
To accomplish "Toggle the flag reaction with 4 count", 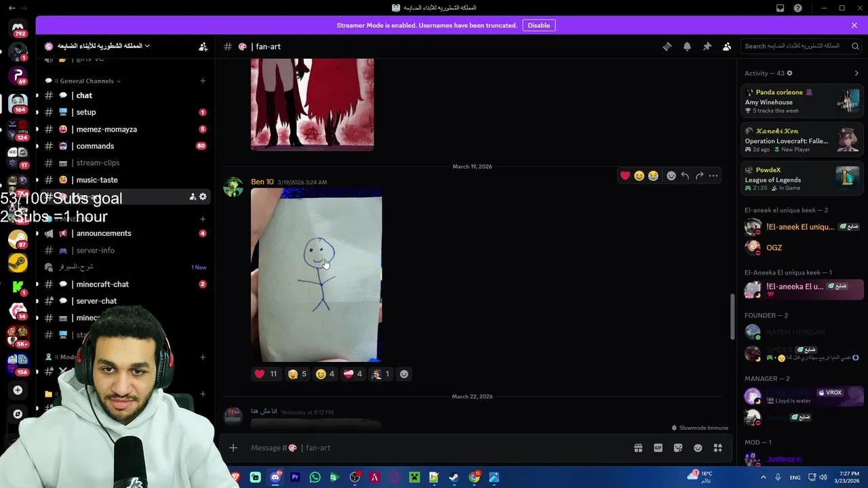I will tap(353, 374).
